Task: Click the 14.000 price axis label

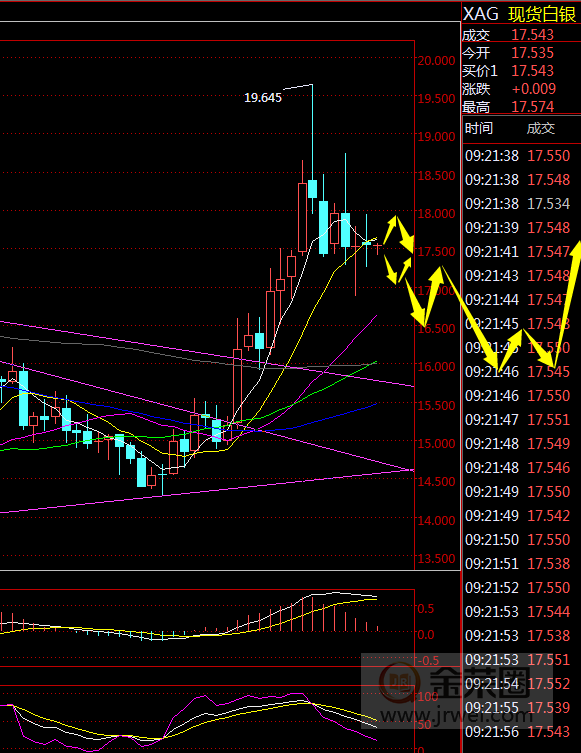Action: click(436, 520)
